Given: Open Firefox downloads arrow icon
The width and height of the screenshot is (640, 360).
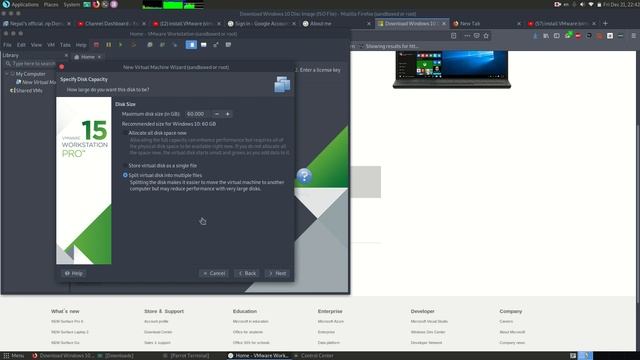Looking at the screenshot, I should [x=536, y=36].
